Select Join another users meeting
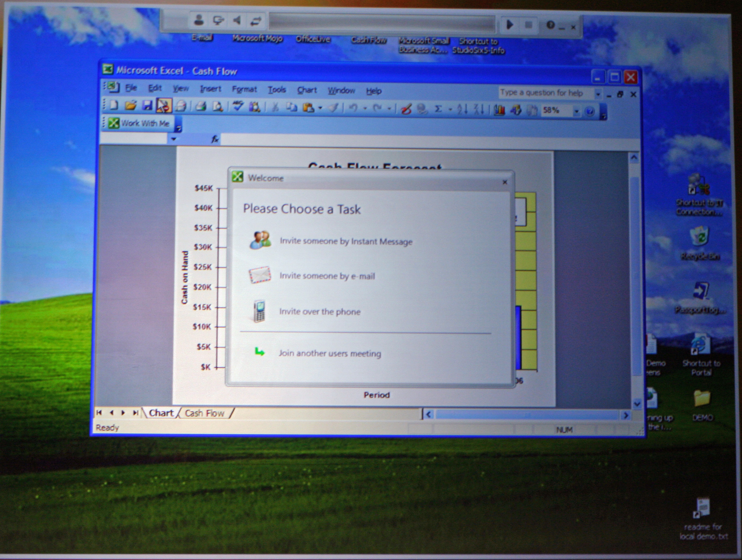This screenshot has width=742, height=560. pyautogui.click(x=317, y=353)
